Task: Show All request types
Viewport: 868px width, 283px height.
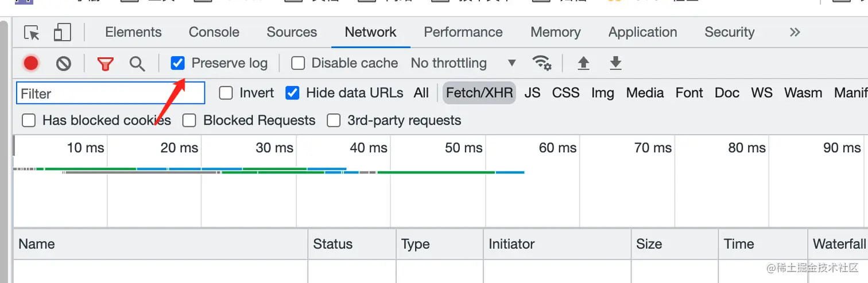Action: pos(421,93)
